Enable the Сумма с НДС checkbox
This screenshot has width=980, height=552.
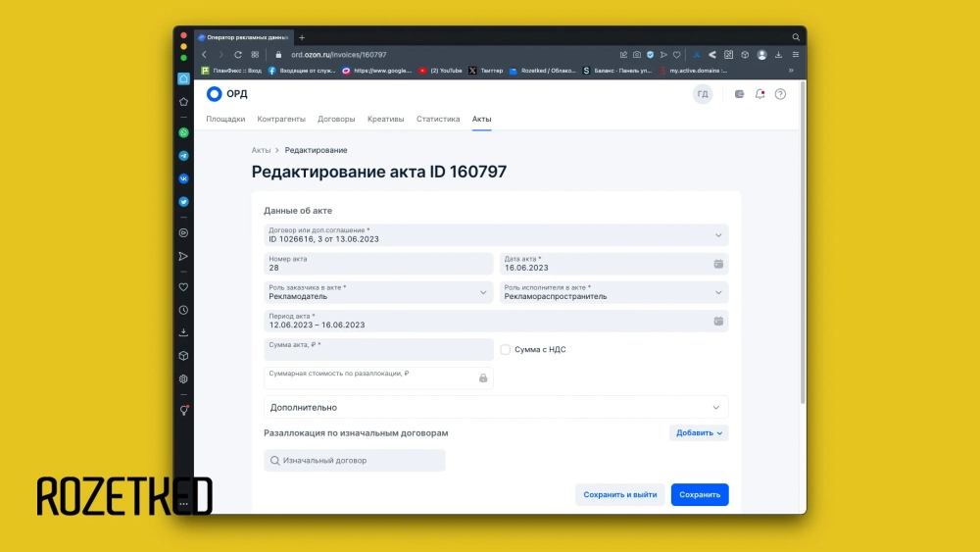(506, 349)
